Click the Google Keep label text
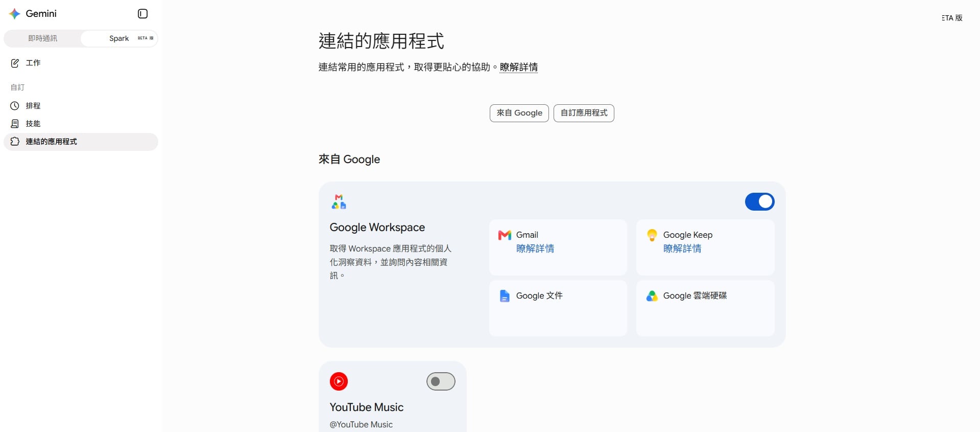 [687, 235]
